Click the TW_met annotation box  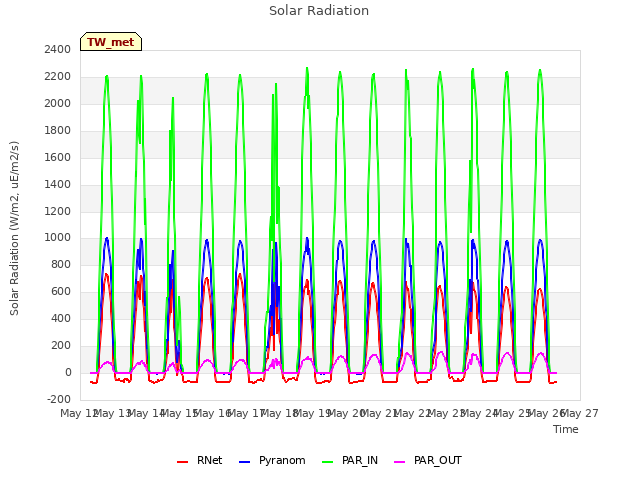point(111,42)
